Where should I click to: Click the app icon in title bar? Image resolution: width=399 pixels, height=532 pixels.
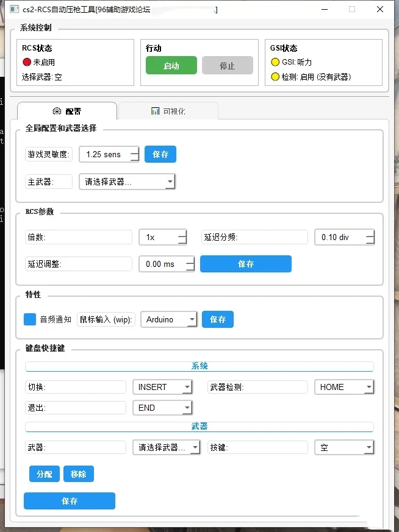pos(9,10)
